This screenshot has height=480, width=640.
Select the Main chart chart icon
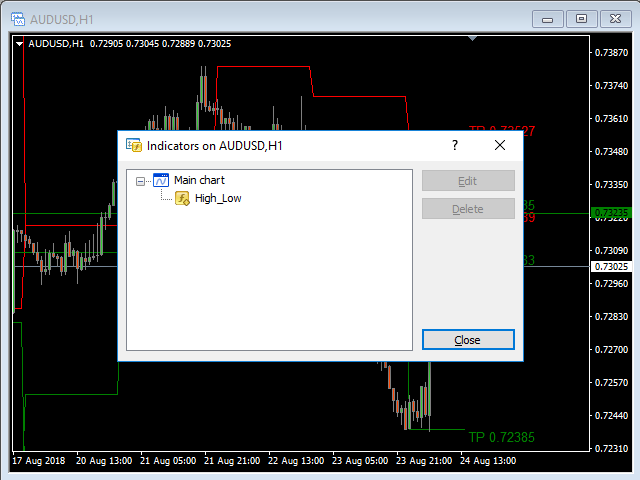pyautogui.click(x=161, y=180)
